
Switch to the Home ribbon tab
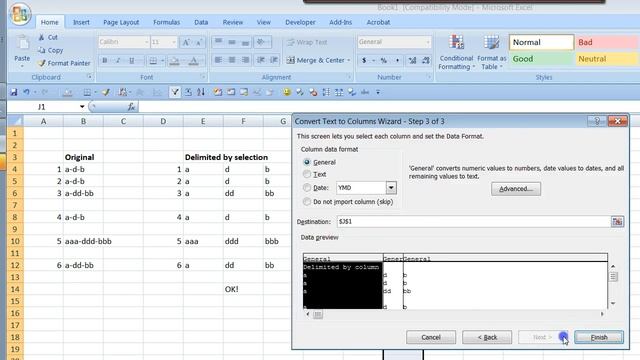49,22
